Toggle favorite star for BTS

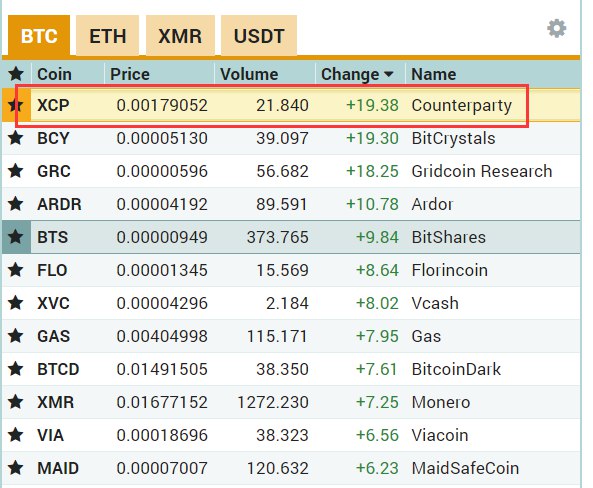16,237
